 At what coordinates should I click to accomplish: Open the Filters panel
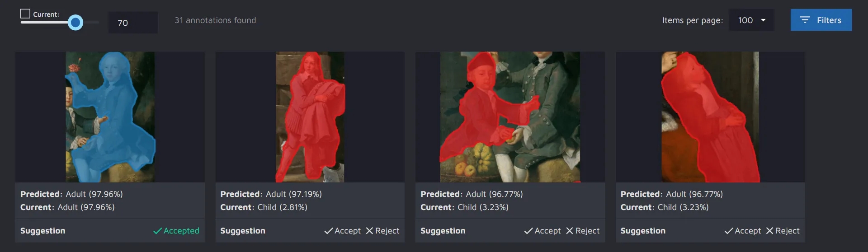click(821, 20)
